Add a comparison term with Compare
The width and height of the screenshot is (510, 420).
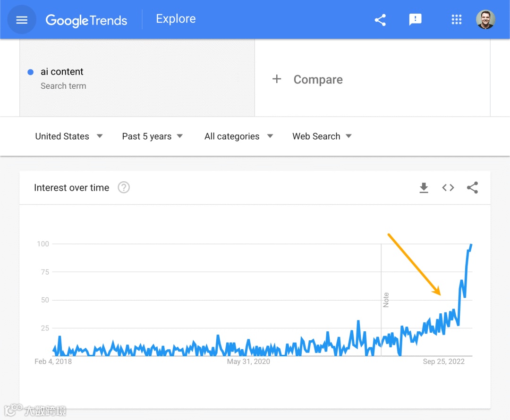point(309,79)
